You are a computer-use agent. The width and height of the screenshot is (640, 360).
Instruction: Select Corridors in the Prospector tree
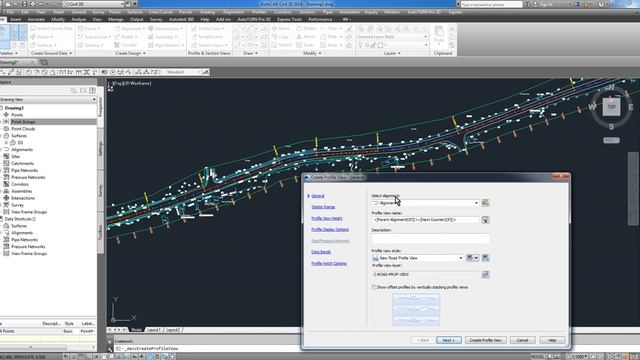(x=20, y=184)
